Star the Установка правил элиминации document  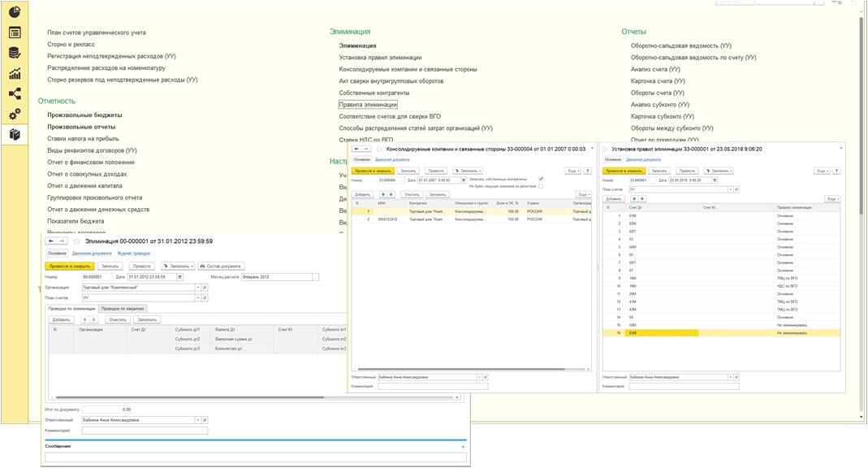coord(604,149)
